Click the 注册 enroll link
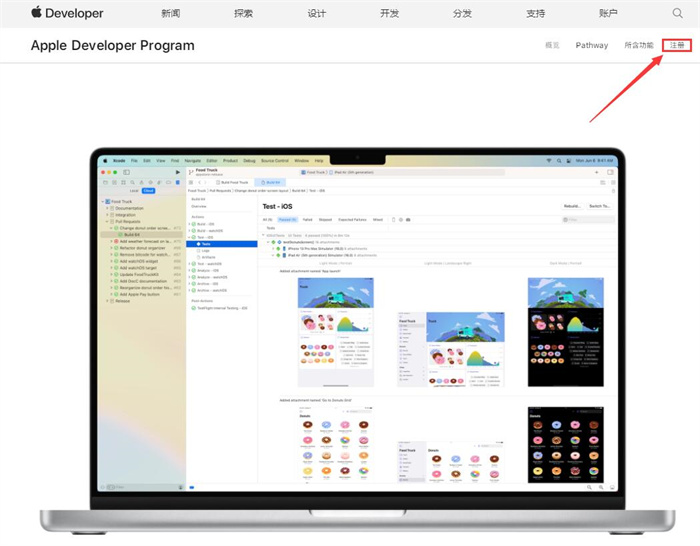700x546 pixels. (677, 45)
